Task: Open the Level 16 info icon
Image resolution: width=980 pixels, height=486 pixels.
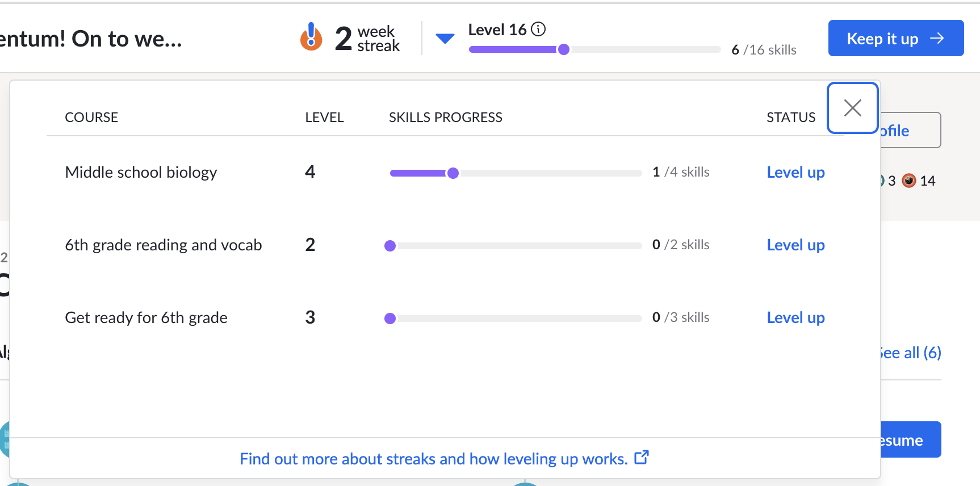Action: tap(538, 29)
